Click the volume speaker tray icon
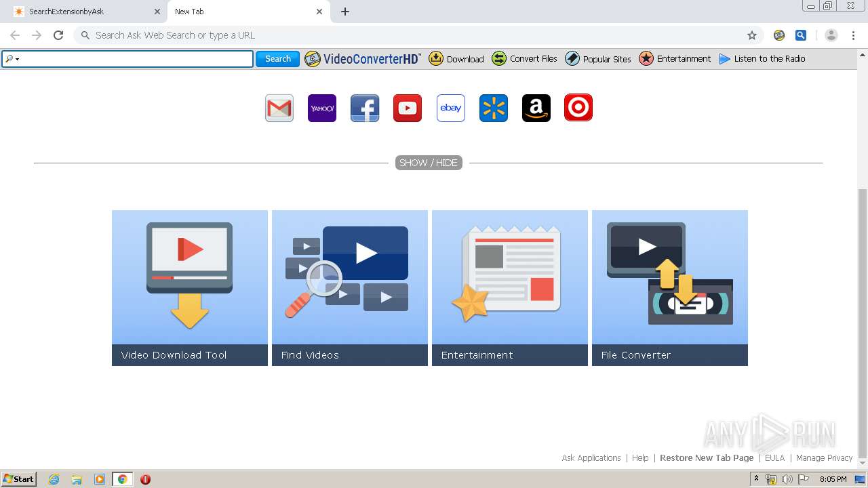868x488 pixels. click(787, 479)
